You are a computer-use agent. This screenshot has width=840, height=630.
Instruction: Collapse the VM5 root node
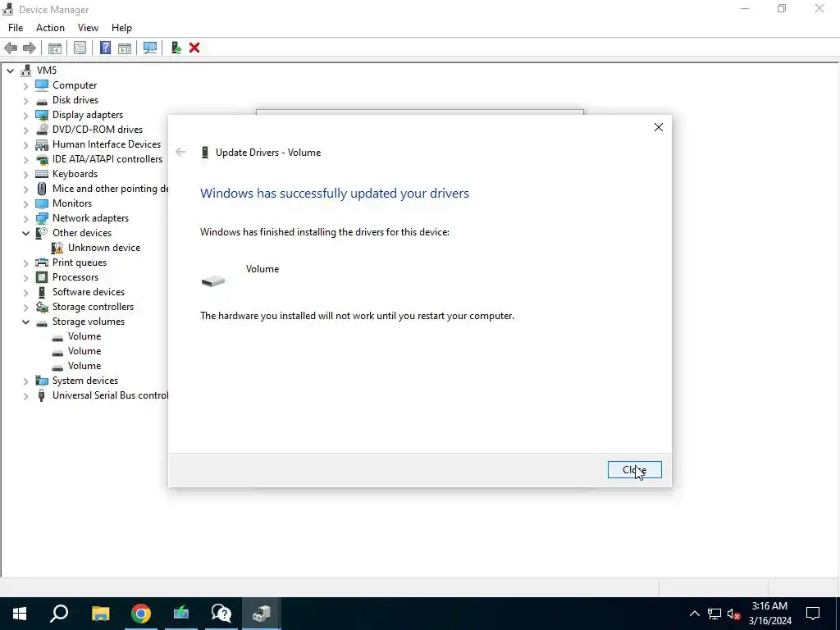[x=10, y=71]
